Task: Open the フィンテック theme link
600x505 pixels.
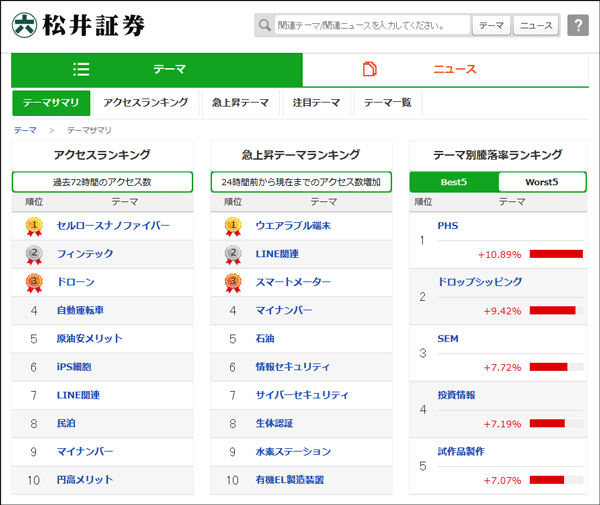Action: [85, 254]
